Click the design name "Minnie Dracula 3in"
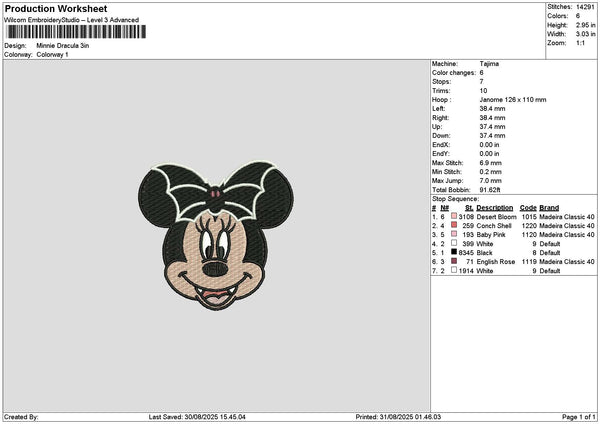Viewport: 600px width, 424px height. point(63,46)
